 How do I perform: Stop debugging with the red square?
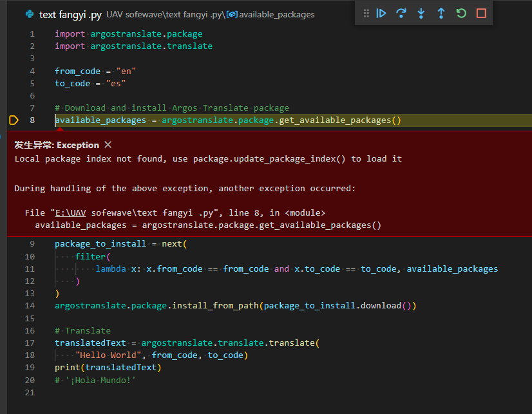481,14
